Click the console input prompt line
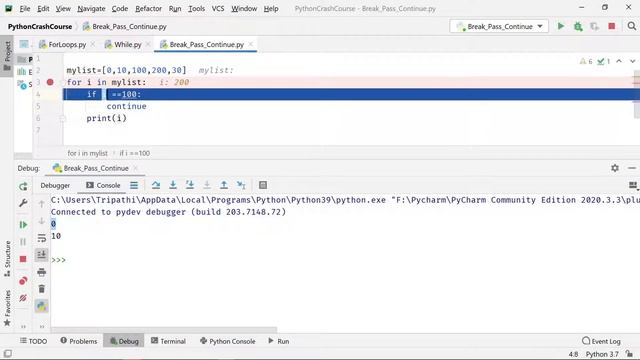 click(345, 260)
